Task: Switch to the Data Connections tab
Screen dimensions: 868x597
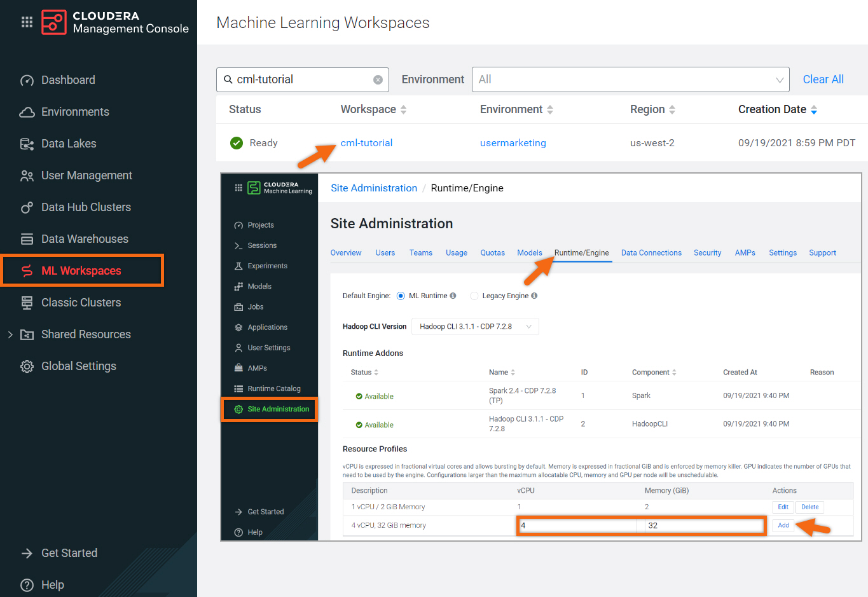Action: tap(651, 253)
